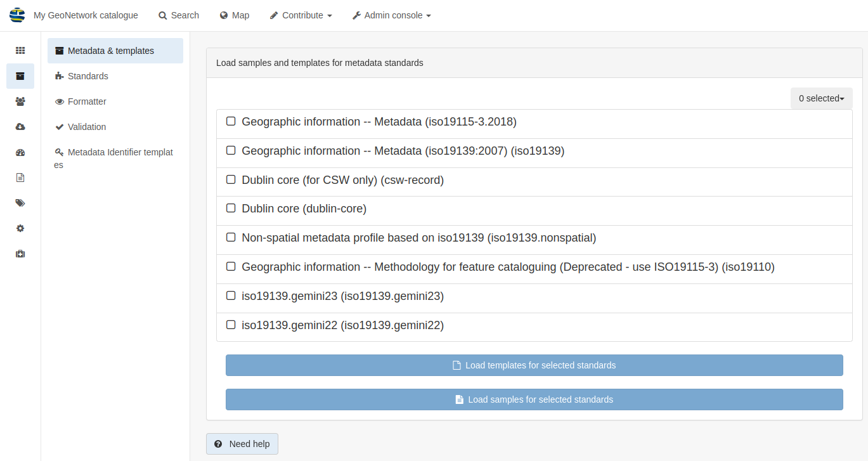This screenshot has height=461, width=868.
Task: Open users and groups sidebar icon
Action: 20,101
